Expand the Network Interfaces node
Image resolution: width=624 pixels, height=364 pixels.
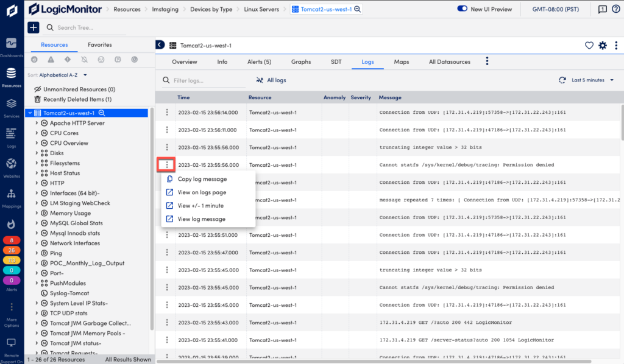(x=37, y=243)
